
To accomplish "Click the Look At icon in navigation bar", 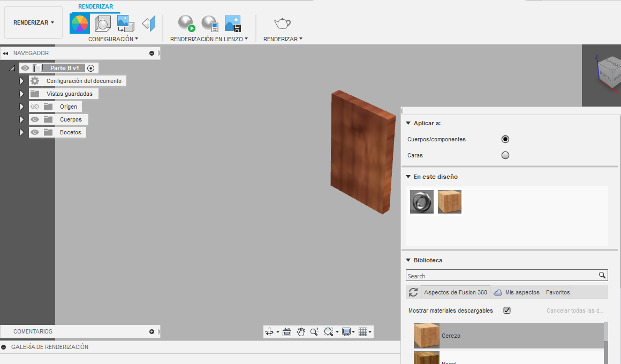I will coord(287,332).
